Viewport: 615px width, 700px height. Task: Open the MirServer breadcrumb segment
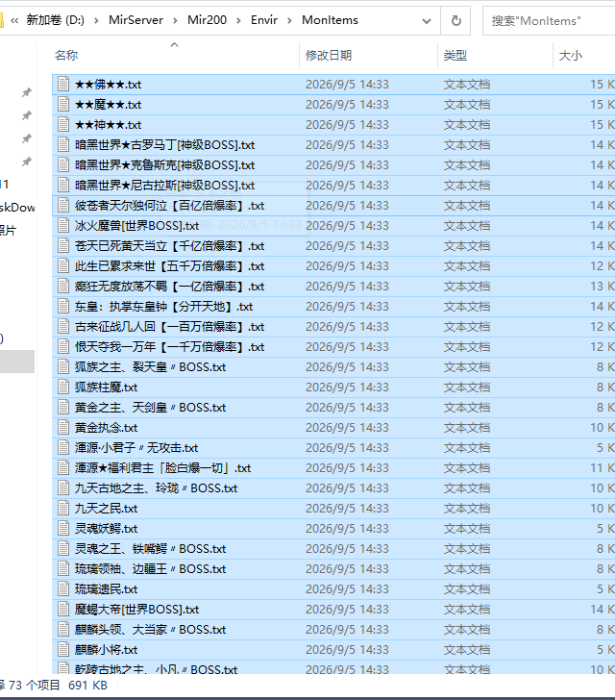tap(135, 20)
